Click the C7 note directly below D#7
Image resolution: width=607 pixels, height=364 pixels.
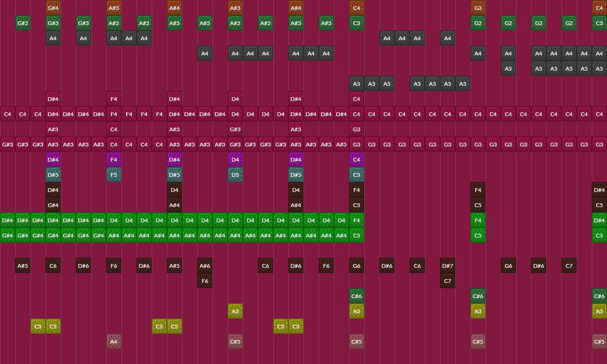(x=447, y=281)
